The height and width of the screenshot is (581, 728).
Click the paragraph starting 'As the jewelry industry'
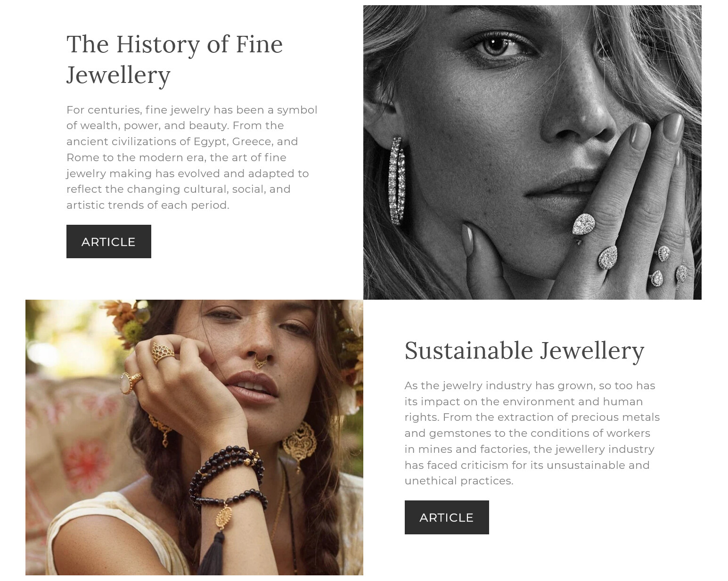tap(532, 433)
